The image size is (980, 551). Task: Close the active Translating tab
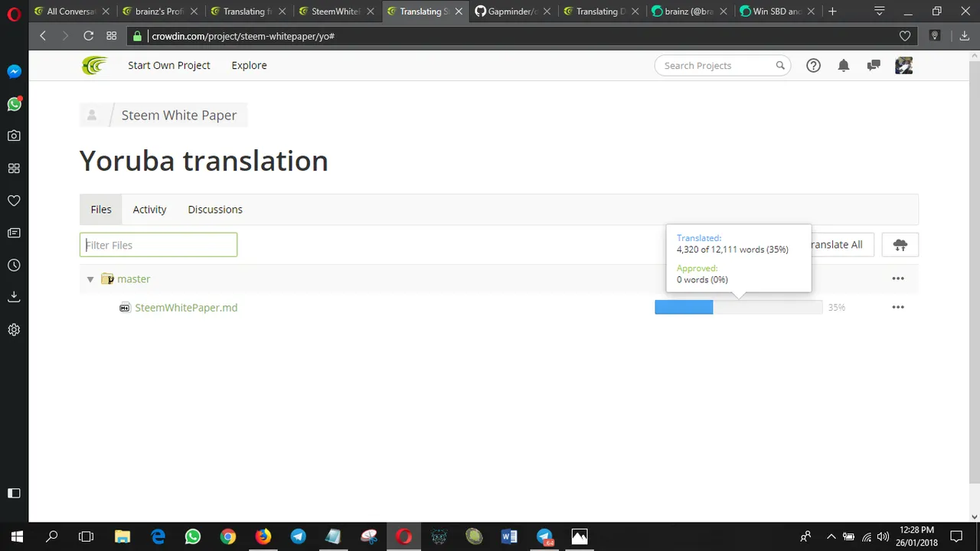click(459, 11)
